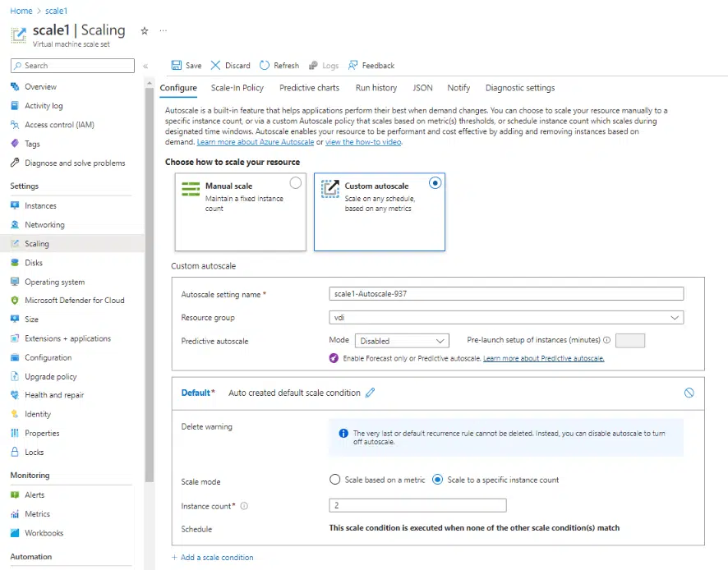The height and width of the screenshot is (570, 728).
Task: Click the Instance count input field
Action: [418, 505]
